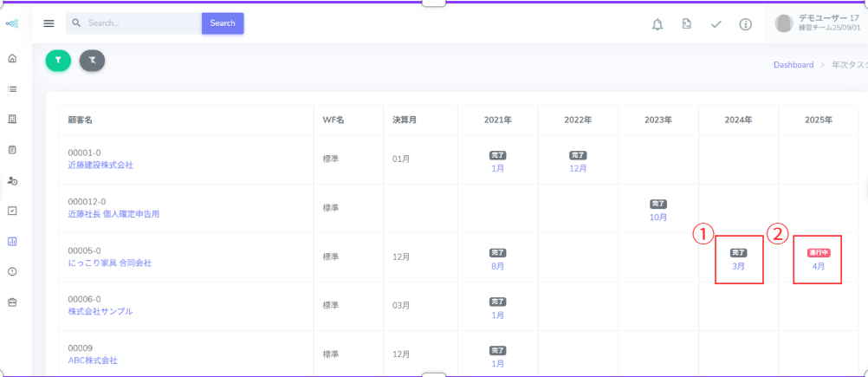Open the information circle icon

click(745, 23)
